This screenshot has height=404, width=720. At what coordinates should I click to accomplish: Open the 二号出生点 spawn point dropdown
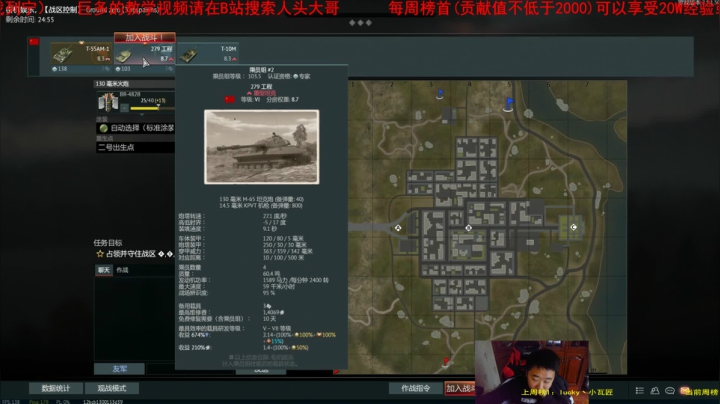click(x=136, y=147)
